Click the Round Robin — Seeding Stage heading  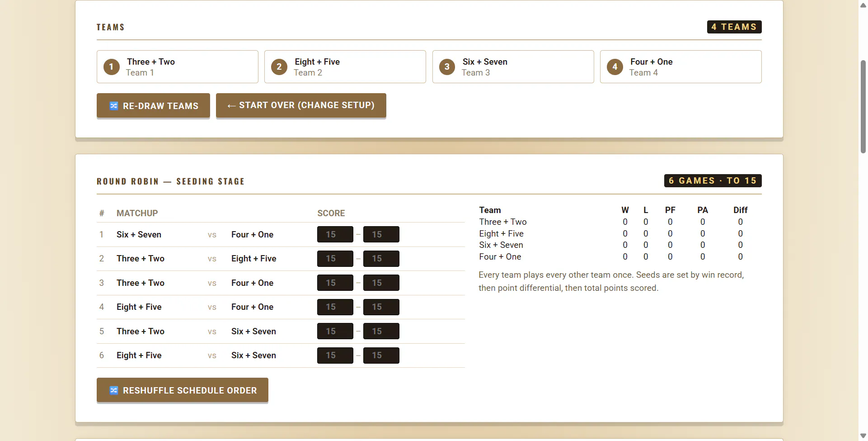pos(171,181)
